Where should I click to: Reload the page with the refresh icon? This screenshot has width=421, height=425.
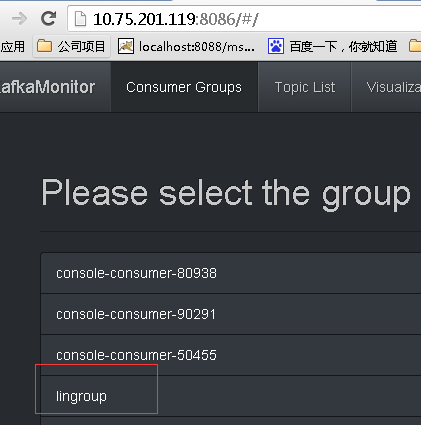[x=49, y=18]
